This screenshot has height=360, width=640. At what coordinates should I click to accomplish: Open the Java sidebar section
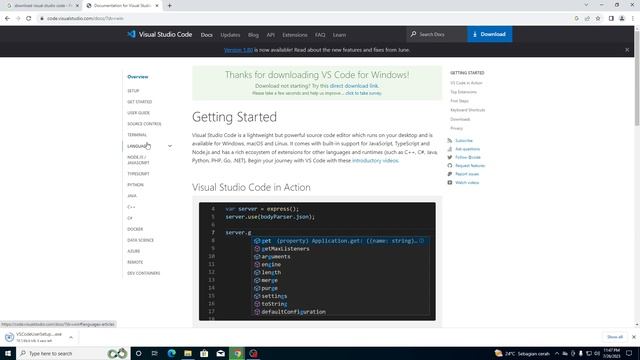132,196
